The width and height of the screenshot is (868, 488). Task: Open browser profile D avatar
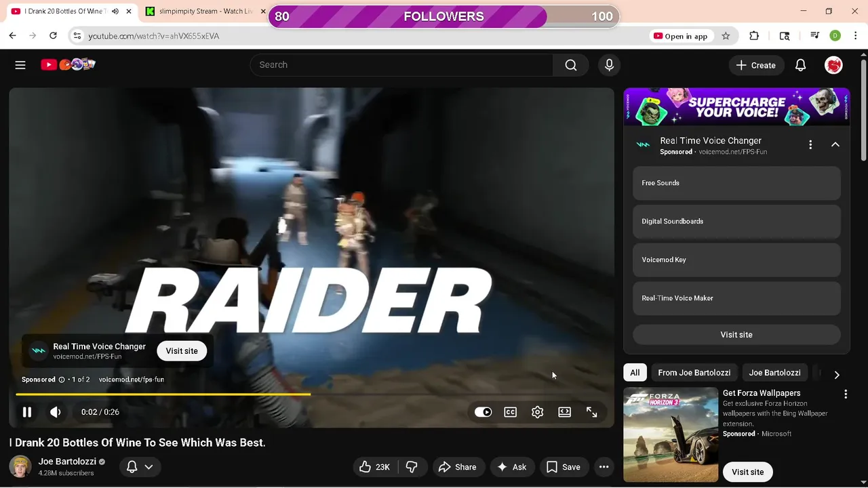(x=835, y=36)
